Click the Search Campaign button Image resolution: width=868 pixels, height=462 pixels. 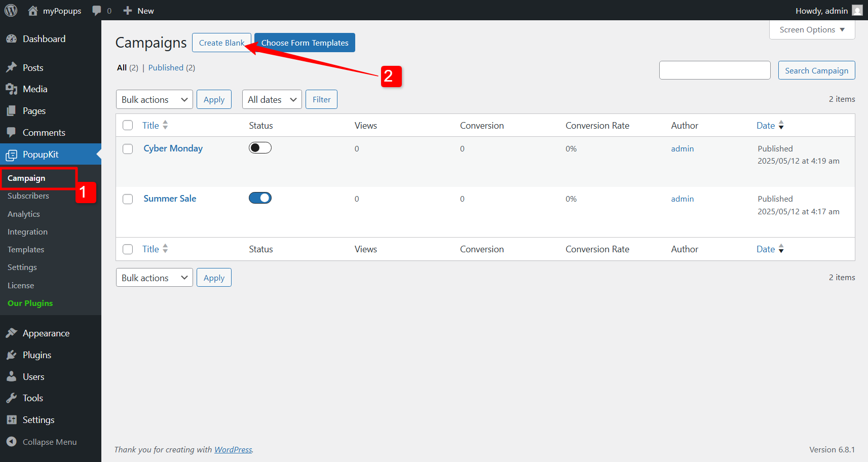(x=816, y=70)
